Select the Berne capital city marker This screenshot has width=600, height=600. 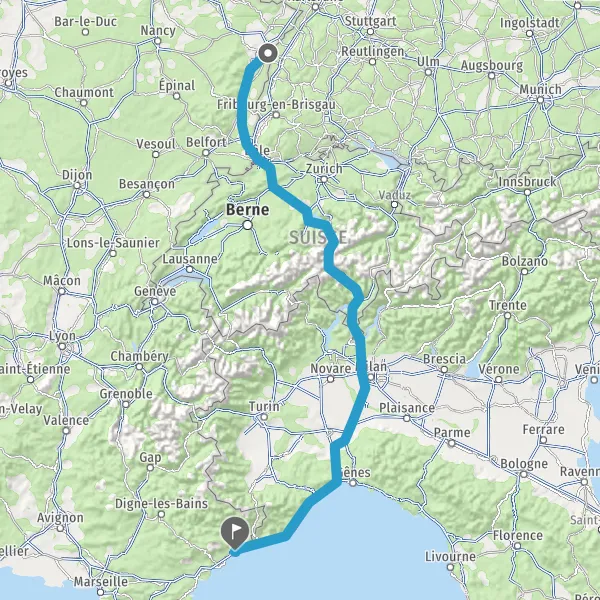point(248,225)
